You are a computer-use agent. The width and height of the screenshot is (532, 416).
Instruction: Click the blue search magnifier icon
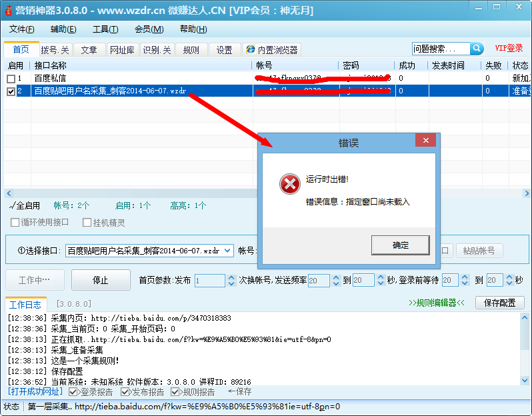pos(477,49)
